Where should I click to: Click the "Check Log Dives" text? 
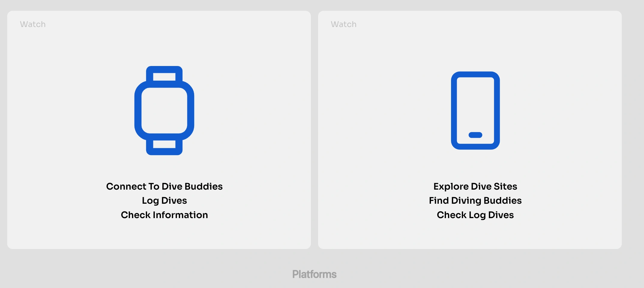coord(475,215)
